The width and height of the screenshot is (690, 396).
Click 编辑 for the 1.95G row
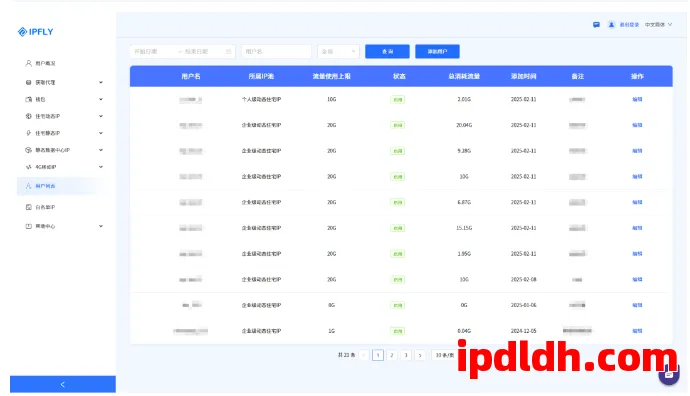point(637,254)
